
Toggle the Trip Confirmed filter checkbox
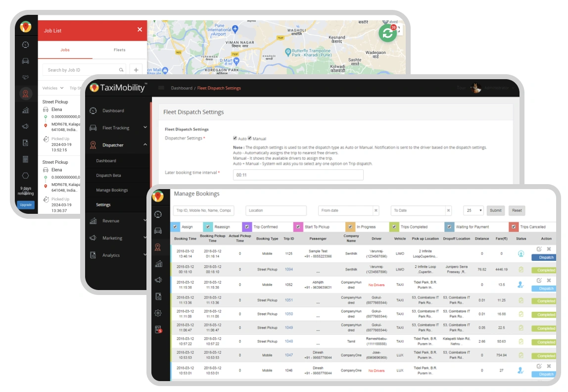pos(247,227)
